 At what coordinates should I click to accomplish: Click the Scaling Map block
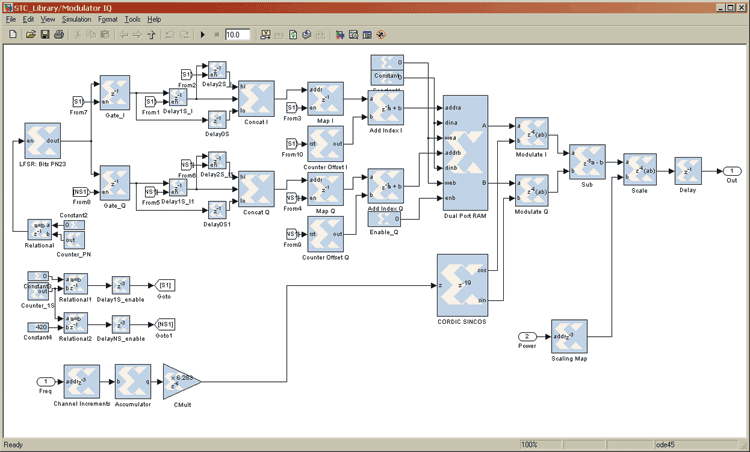[x=567, y=335]
